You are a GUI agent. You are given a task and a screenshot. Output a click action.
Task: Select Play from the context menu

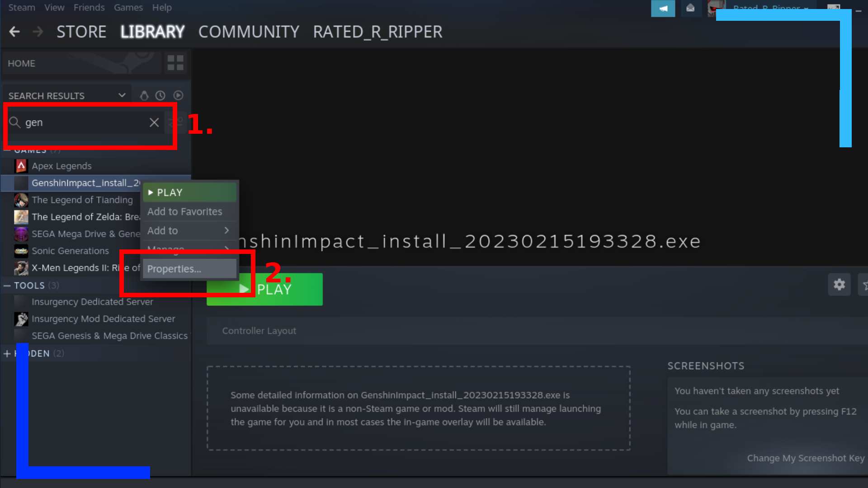coord(170,192)
